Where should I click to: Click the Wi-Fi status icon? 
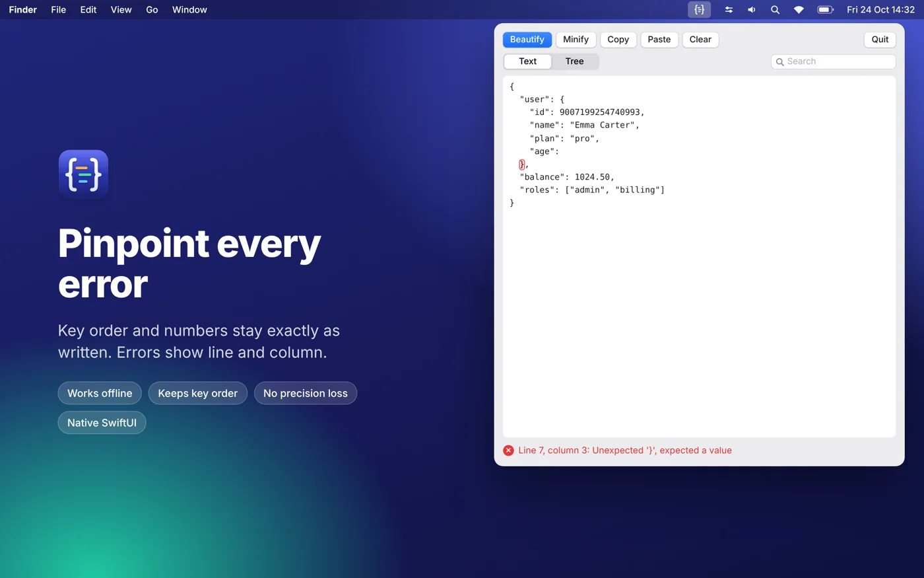point(799,10)
